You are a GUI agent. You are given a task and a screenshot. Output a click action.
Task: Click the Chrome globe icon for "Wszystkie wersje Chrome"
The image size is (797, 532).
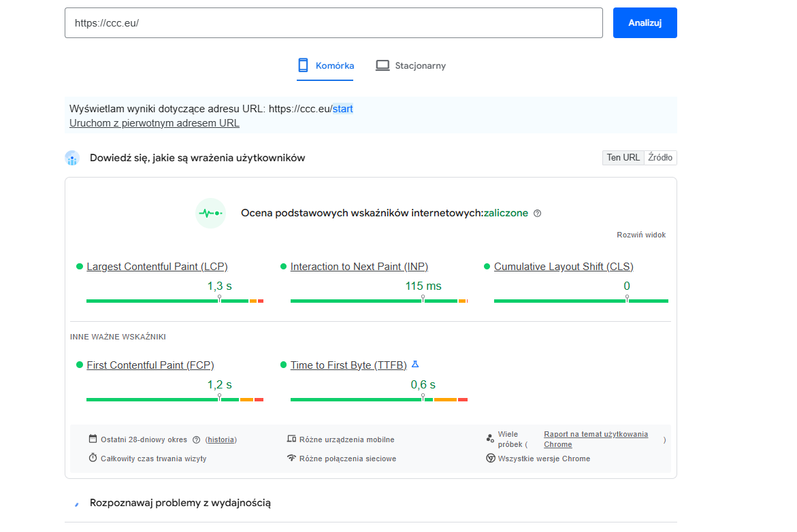[x=490, y=458]
